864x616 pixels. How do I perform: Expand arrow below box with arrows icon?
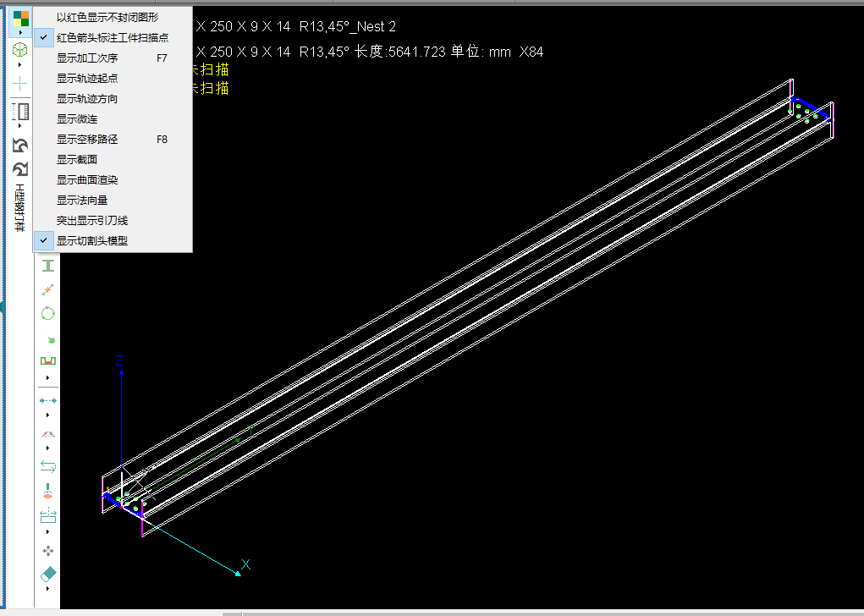(48, 531)
